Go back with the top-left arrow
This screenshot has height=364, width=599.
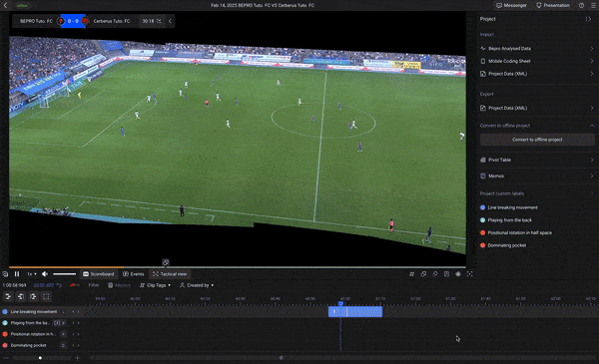[x=5, y=5]
